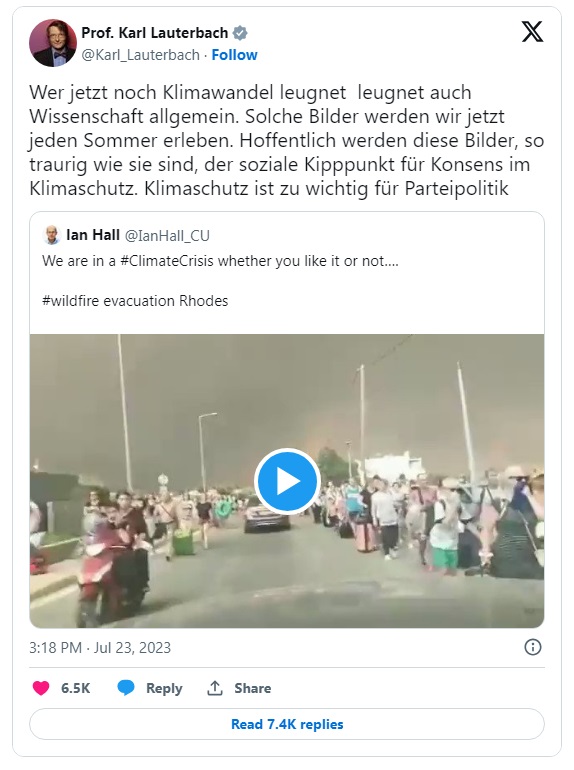Read 7.4K replies
This screenshot has width=574, height=770.
pos(287,724)
